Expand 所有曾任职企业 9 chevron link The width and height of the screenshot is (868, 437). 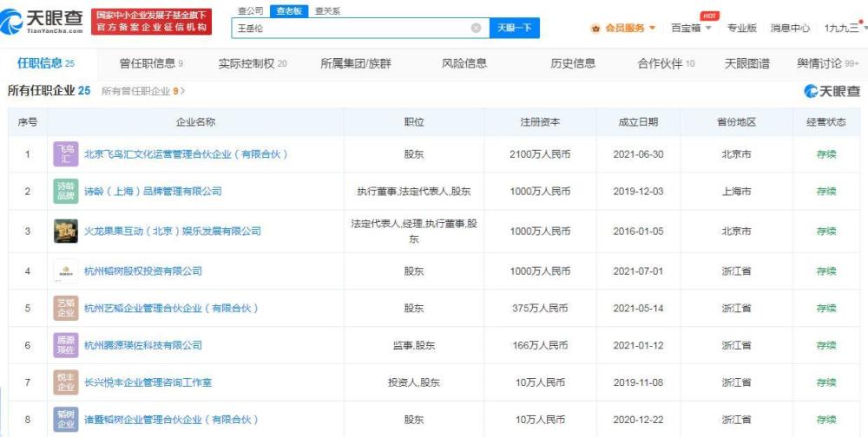tap(143, 91)
